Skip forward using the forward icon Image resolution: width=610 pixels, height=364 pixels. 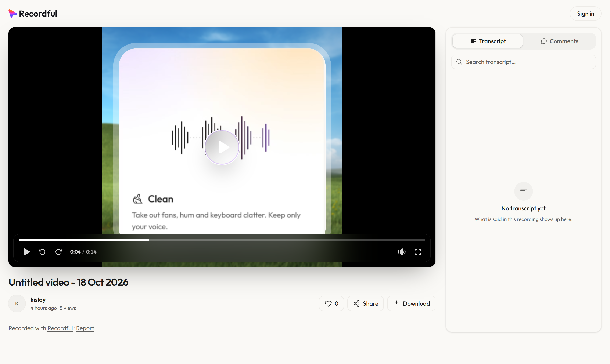[x=58, y=252]
